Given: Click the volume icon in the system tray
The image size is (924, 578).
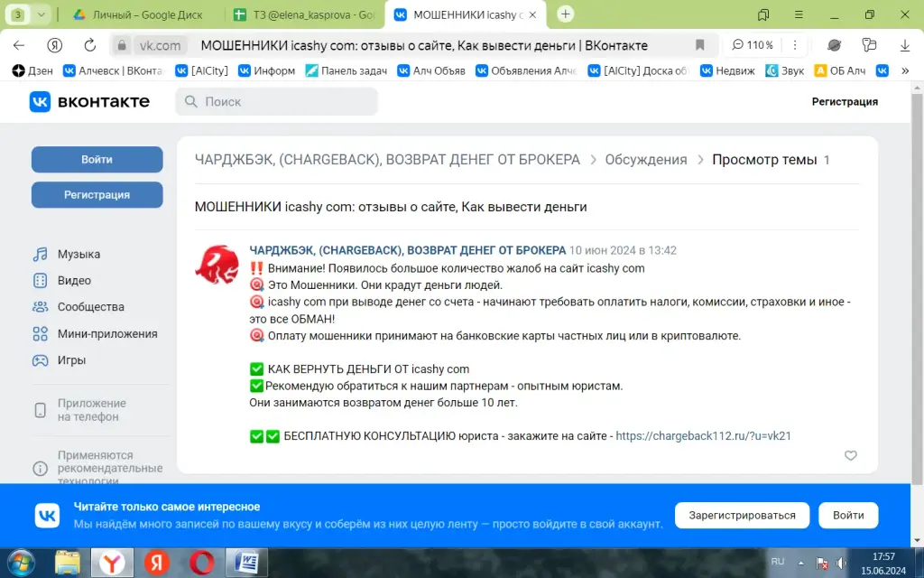Looking at the screenshot, I should click(841, 563).
